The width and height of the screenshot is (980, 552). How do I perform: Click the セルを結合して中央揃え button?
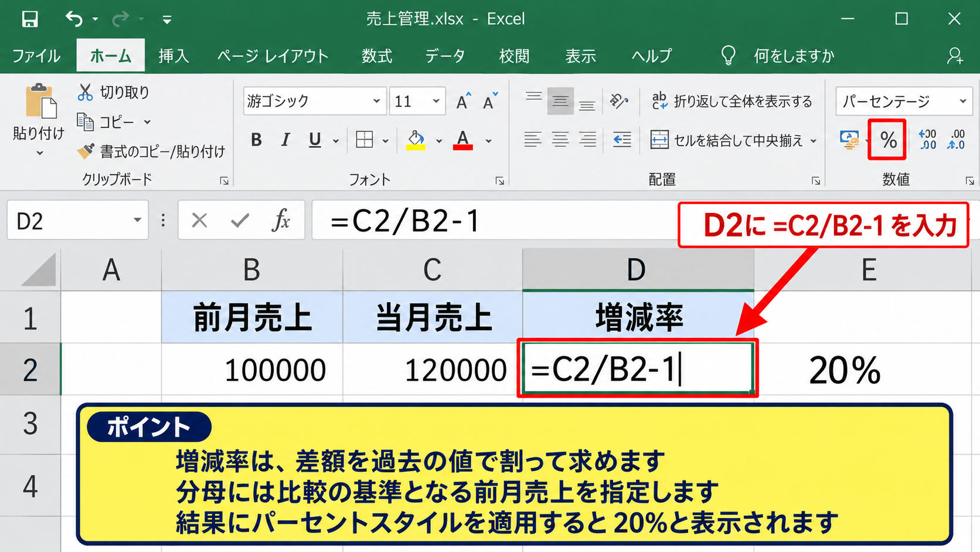tap(726, 140)
